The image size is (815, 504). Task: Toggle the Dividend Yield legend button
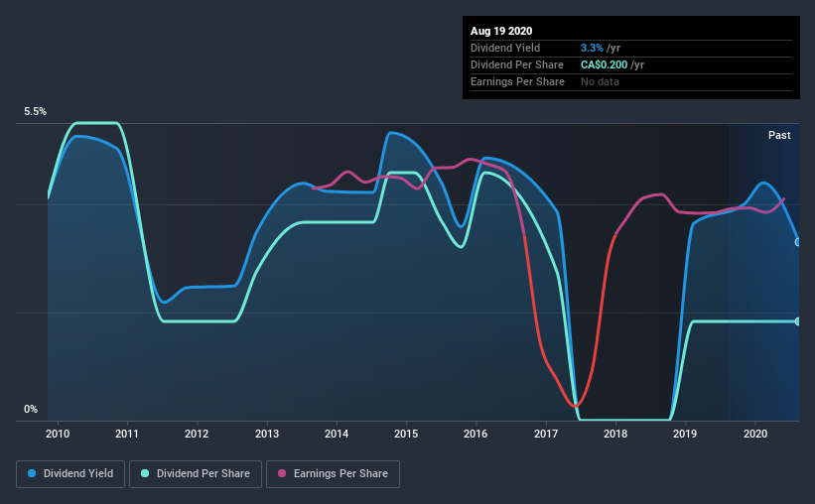click(70, 474)
